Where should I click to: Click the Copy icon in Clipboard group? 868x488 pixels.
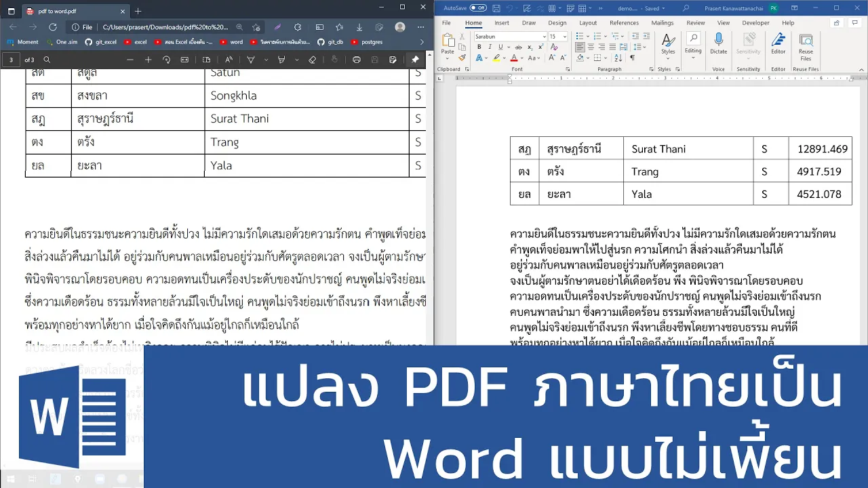coord(462,47)
